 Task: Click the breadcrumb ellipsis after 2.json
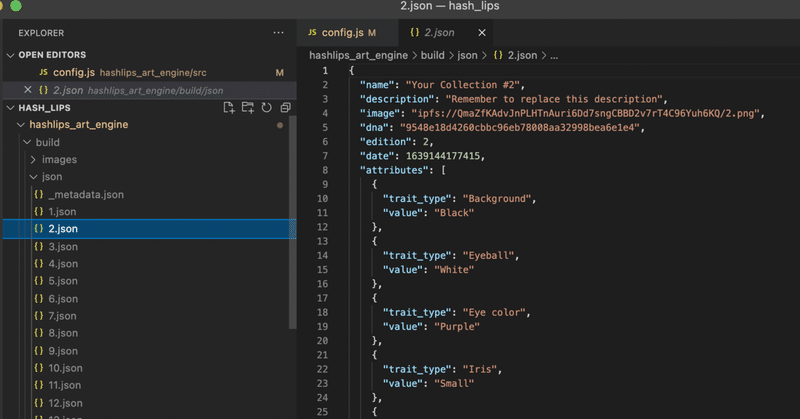(554, 56)
